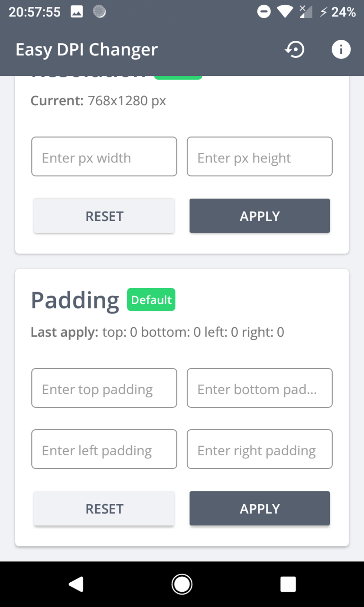Viewport: 364px width, 607px height.
Task: Tap the Android back navigation button
Action: tap(76, 584)
